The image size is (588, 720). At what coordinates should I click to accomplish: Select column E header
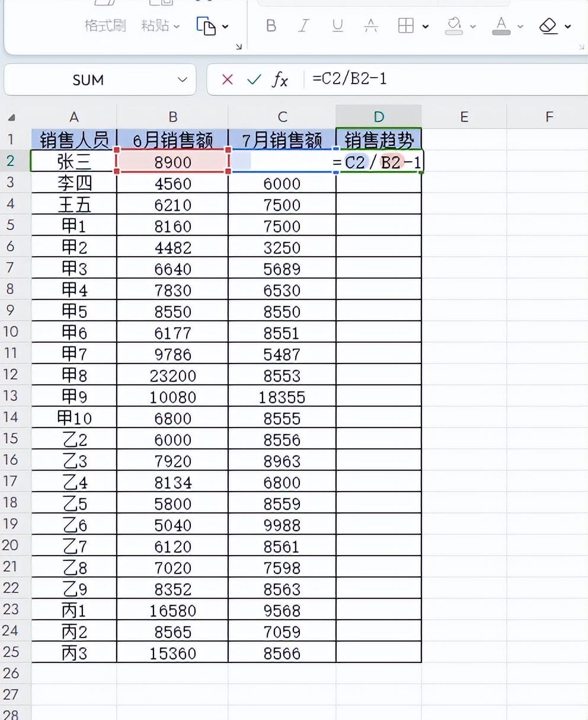(x=464, y=117)
